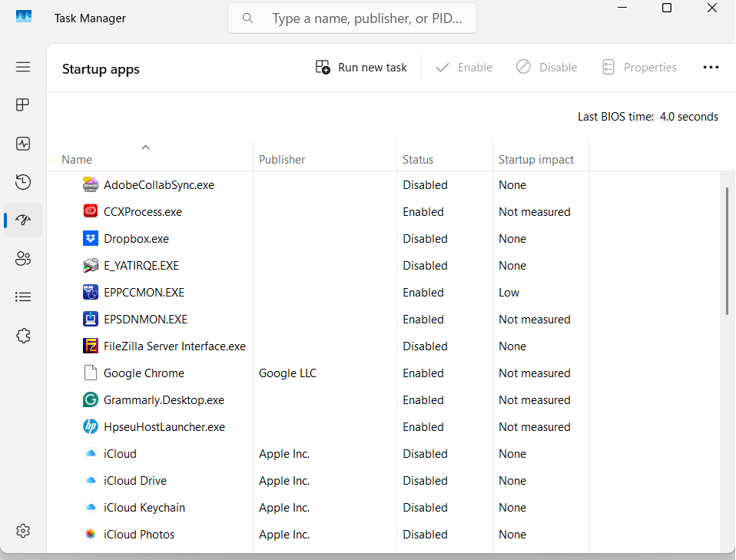
Task: Select the iCloud Photos entry name
Action: (139, 534)
